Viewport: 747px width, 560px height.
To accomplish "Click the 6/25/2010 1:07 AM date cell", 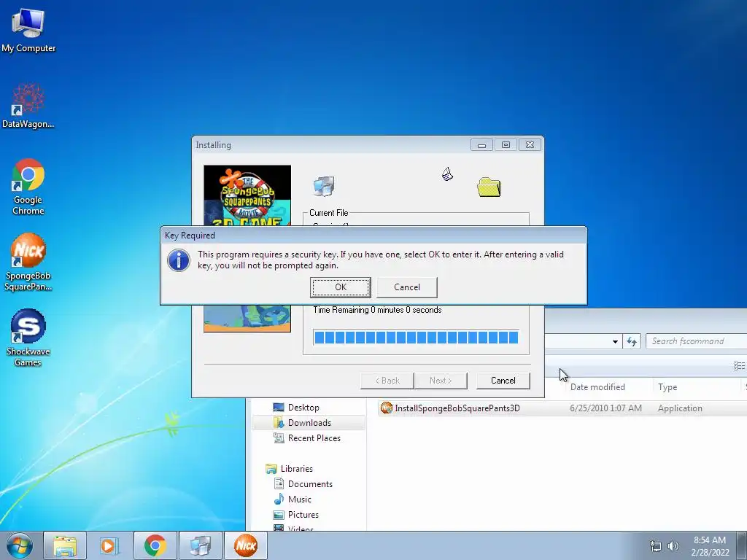I will (605, 408).
